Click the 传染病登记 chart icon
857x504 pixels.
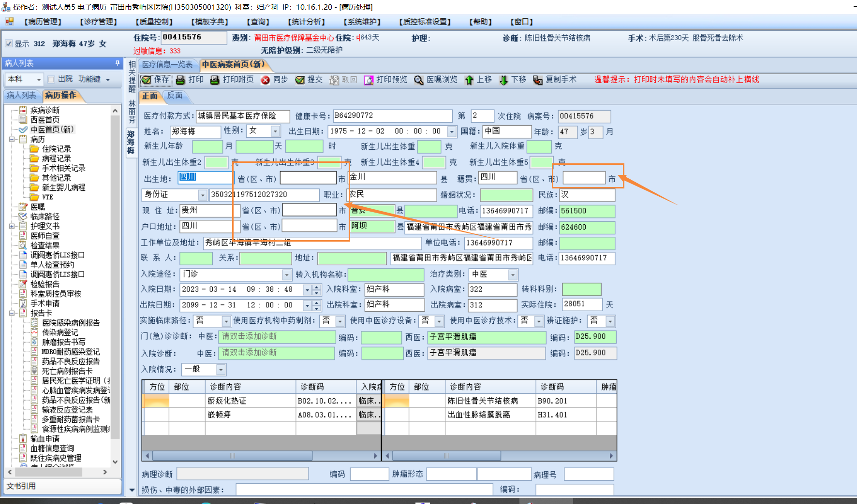(x=34, y=332)
